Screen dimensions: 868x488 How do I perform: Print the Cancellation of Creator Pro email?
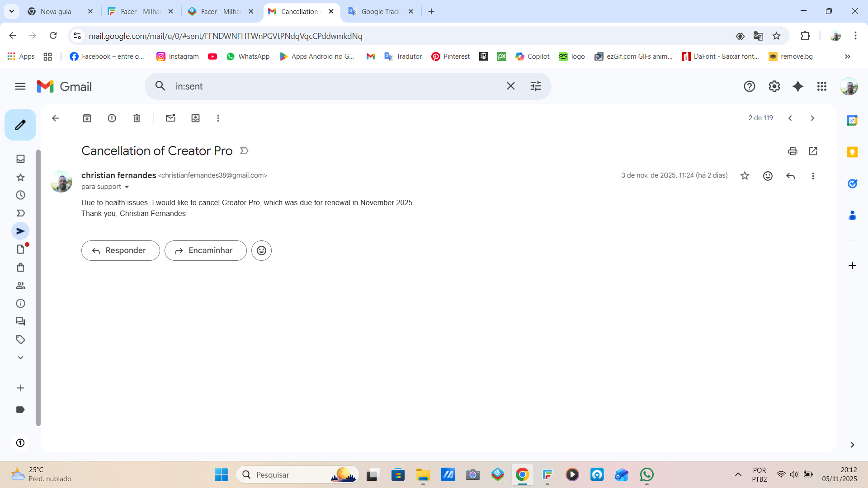(793, 151)
